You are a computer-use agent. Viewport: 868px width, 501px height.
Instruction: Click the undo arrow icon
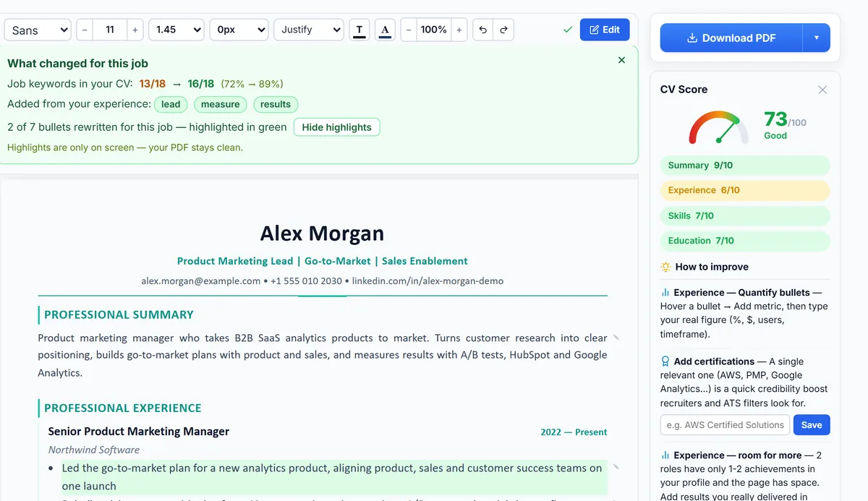click(482, 30)
